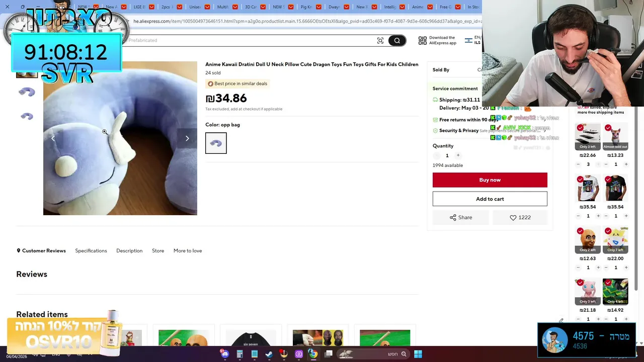Image resolution: width=644 pixels, height=362 pixels.
Task: Open Calculator from the taskbar
Action: (x=239, y=354)
